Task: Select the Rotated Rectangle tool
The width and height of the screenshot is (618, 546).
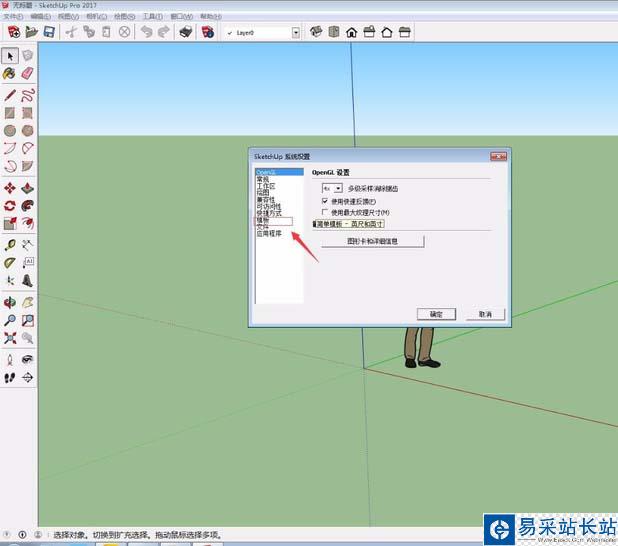Action: pos(27,113)
